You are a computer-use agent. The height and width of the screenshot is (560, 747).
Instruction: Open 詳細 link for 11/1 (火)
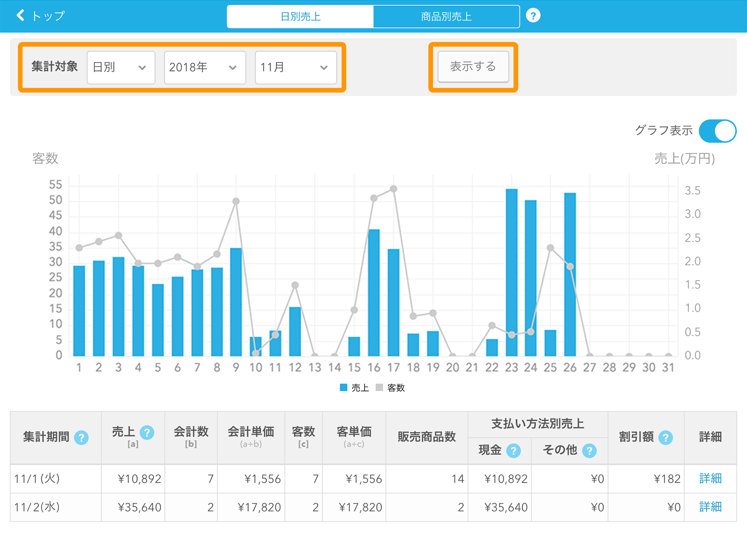710,478
